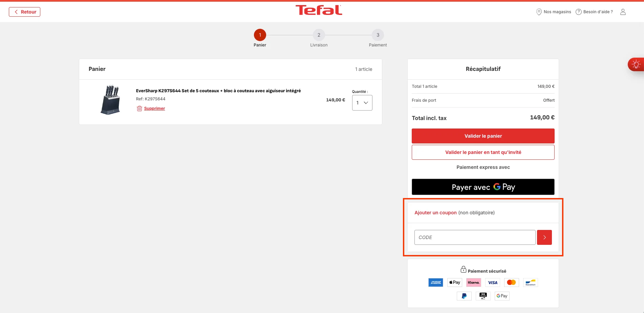Click the American Express payment icon

pyautogui.click(x=435, y=282)
